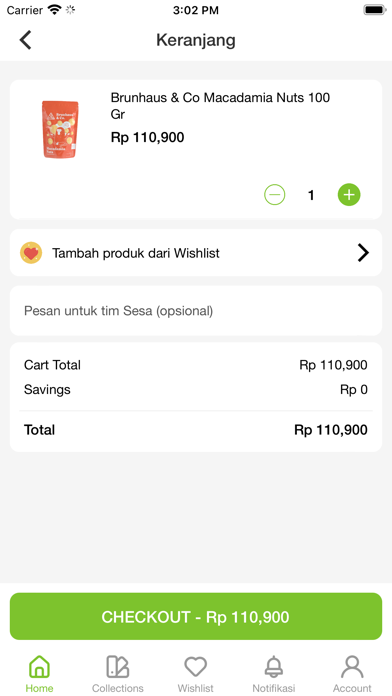
Task: Increase quantity with the green plus icon
Action: [x=349, y=195]
